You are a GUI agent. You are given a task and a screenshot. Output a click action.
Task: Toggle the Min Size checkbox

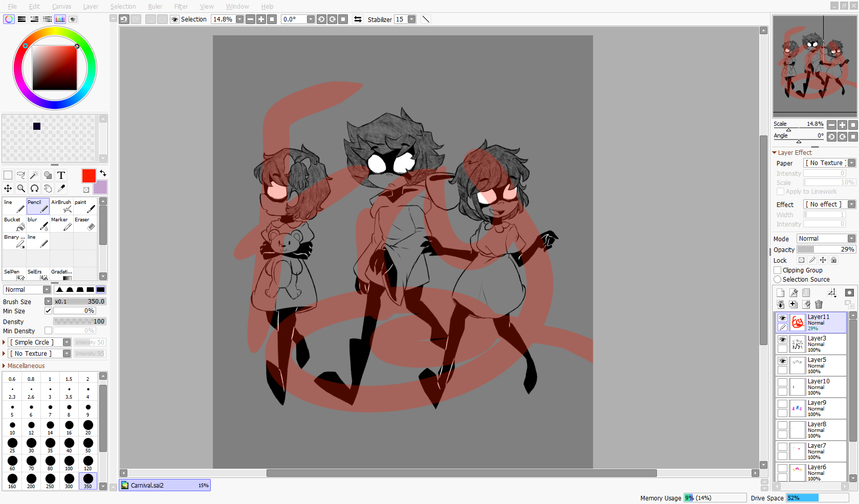pyautogui.click(x=48, y=311)
